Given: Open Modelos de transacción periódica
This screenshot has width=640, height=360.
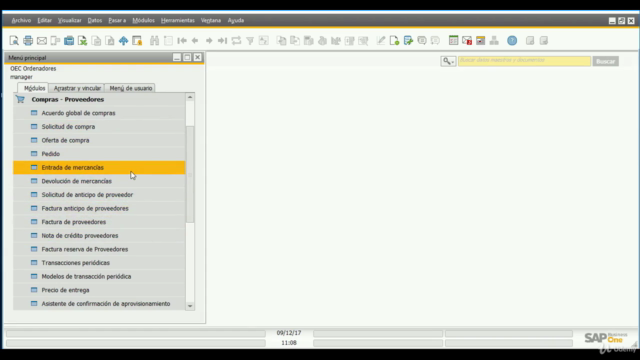Looking at the screenshot, I should coord(99,276).
